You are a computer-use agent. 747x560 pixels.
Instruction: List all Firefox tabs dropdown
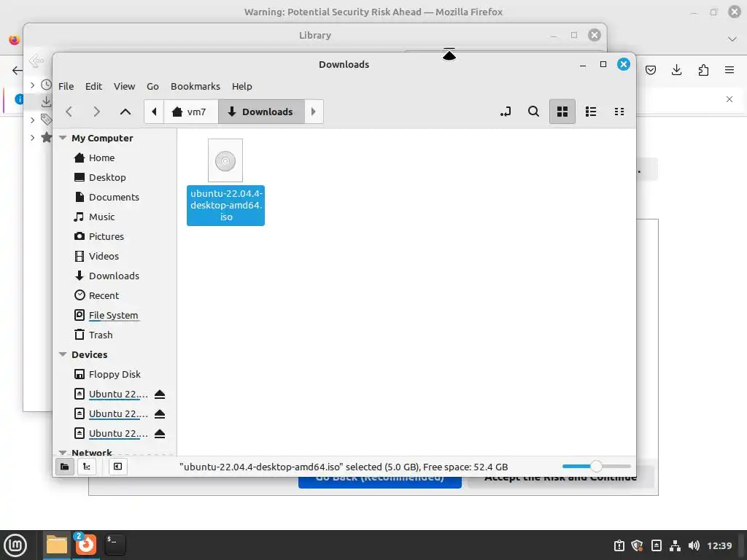(x=732, y=39)
